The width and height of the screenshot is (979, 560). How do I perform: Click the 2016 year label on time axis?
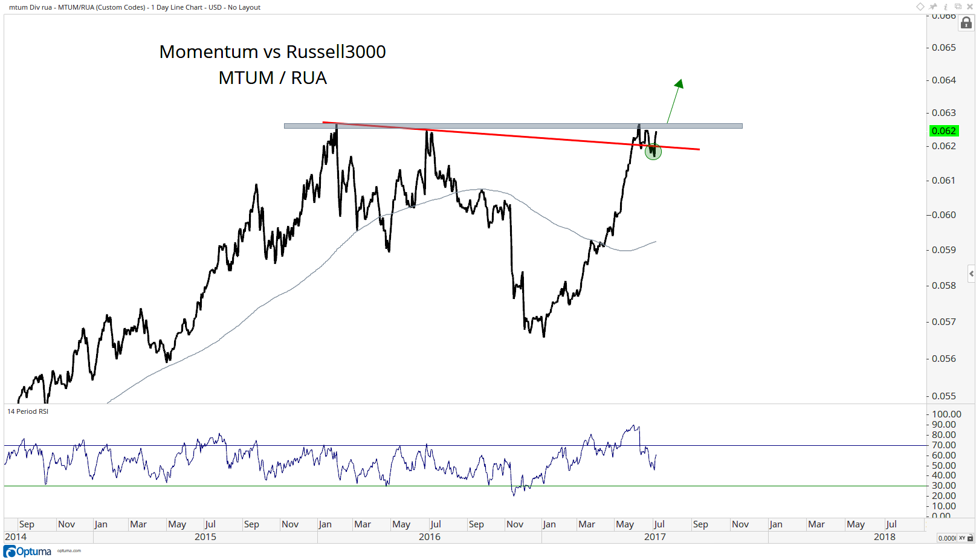(x=430, y=536)
